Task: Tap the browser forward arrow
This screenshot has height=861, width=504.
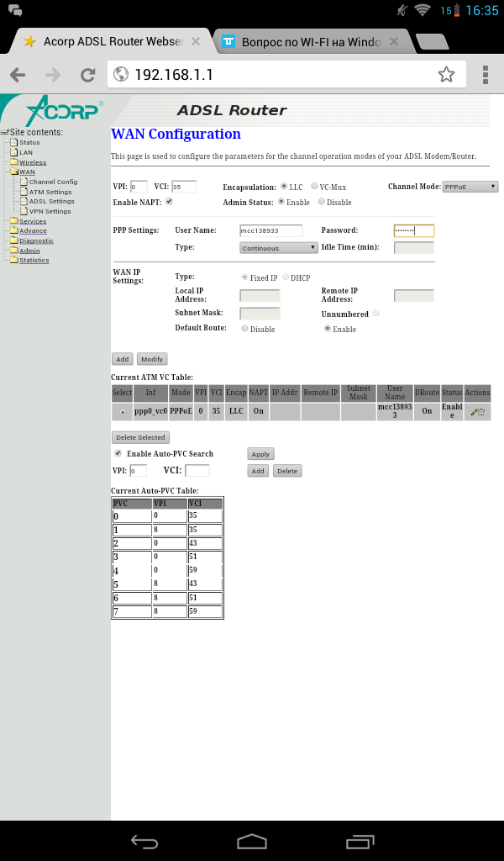Action: (53, 75)
